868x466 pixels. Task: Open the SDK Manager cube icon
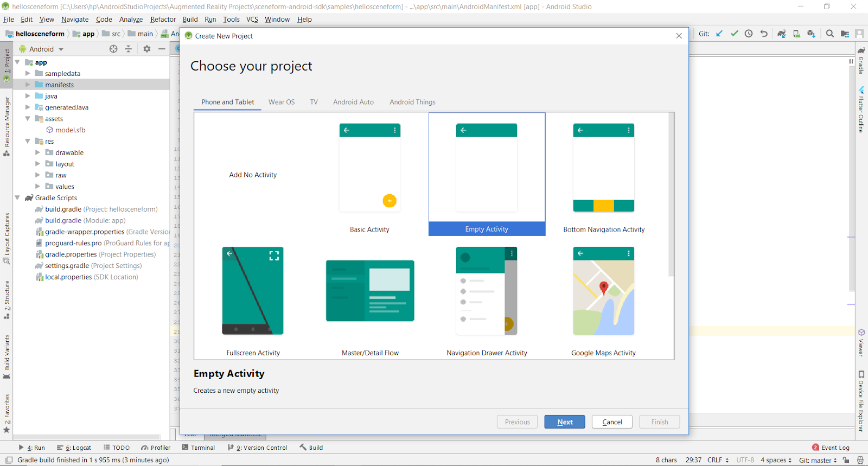coord(812,34)
